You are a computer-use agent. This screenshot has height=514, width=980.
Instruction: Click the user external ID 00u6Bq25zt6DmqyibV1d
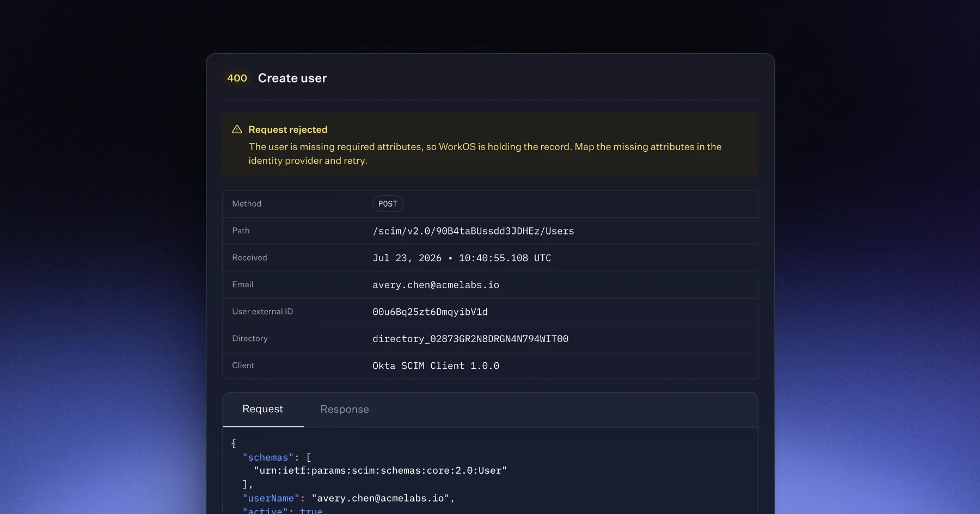coord(430,312)
